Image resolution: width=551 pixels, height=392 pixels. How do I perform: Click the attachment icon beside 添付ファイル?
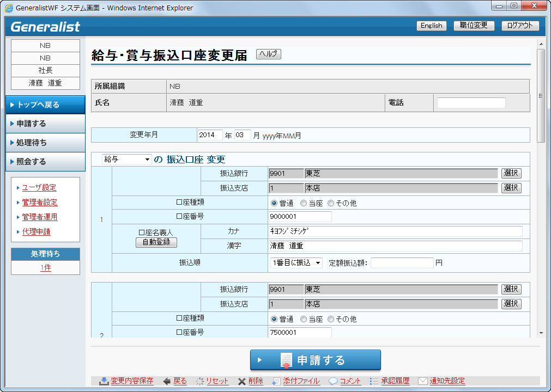coord(276,381)
